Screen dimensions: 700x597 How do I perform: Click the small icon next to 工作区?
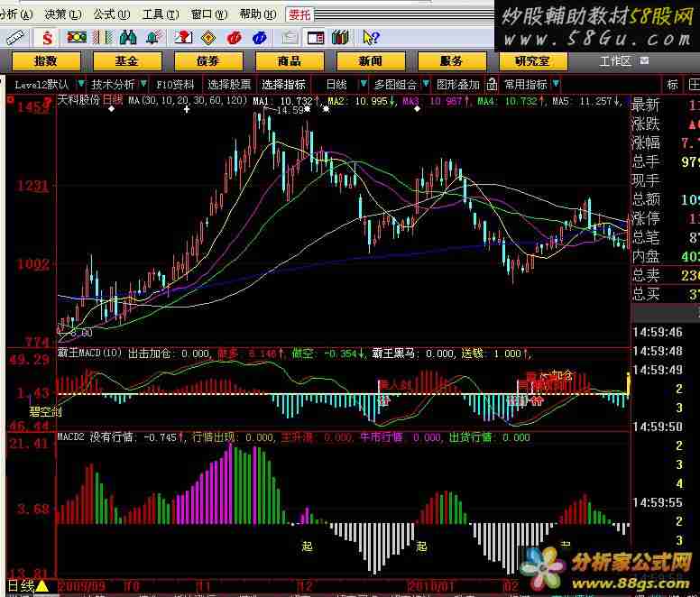tap(644, 60)
